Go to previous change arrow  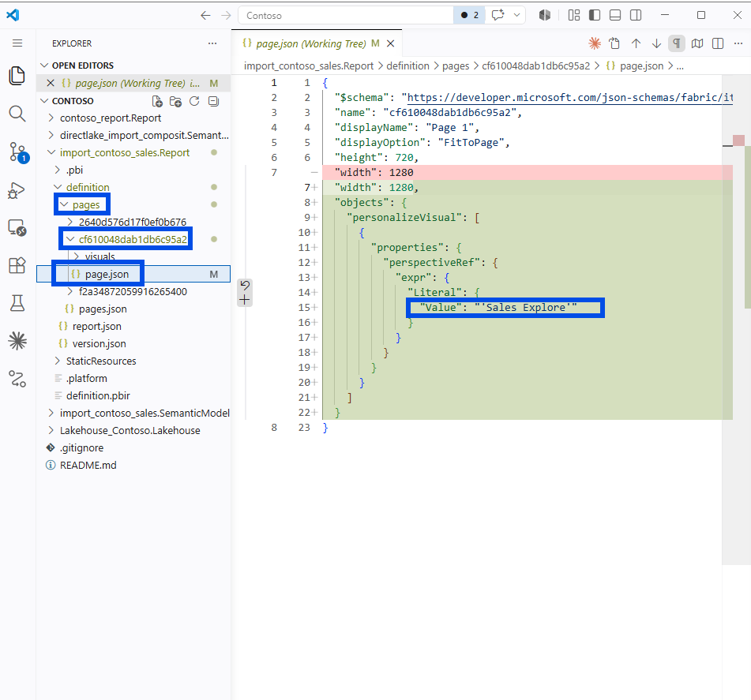tap(636, 43)
